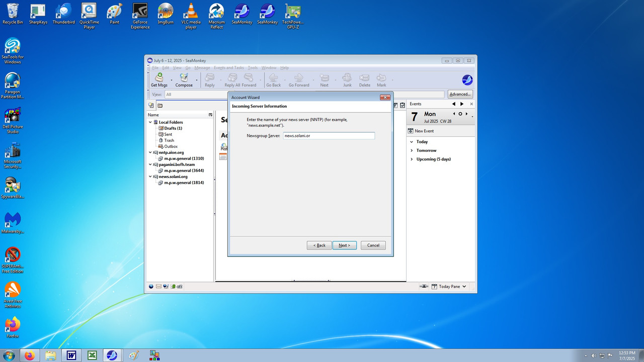This screenshot has width=644, height=362.
Task: Jump to today using the circle icon
Action: point(460,114)
